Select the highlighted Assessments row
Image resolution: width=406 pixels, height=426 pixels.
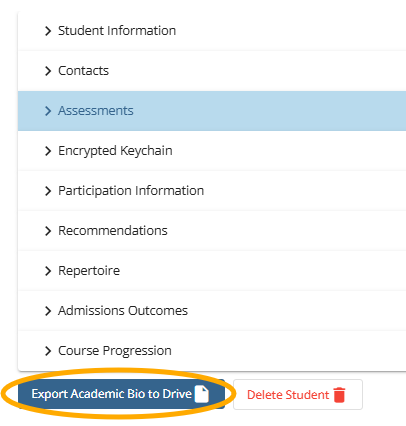212,111
